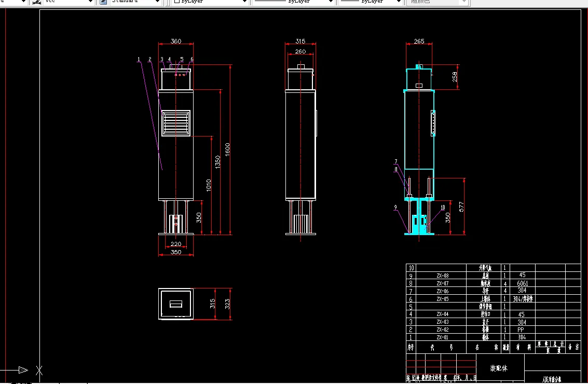
Task: Click the text style icon before Standard
Action: click(103, 2)
